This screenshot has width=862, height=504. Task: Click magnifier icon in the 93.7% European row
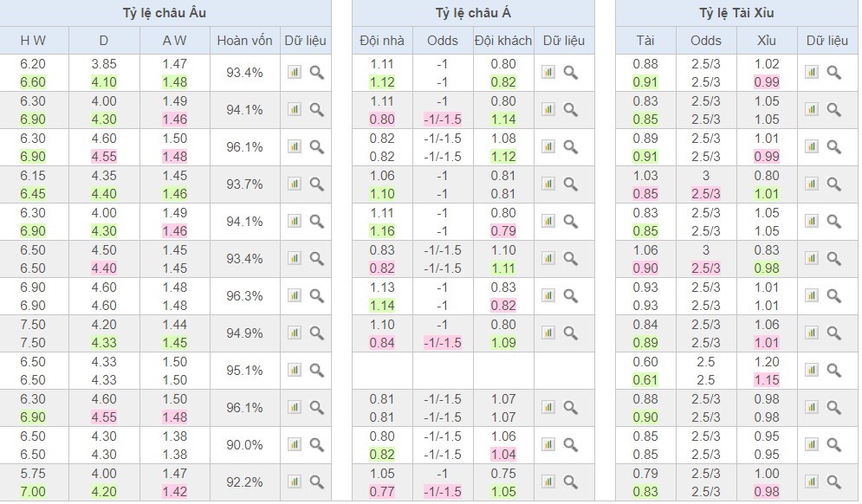[x=317, y=184]
